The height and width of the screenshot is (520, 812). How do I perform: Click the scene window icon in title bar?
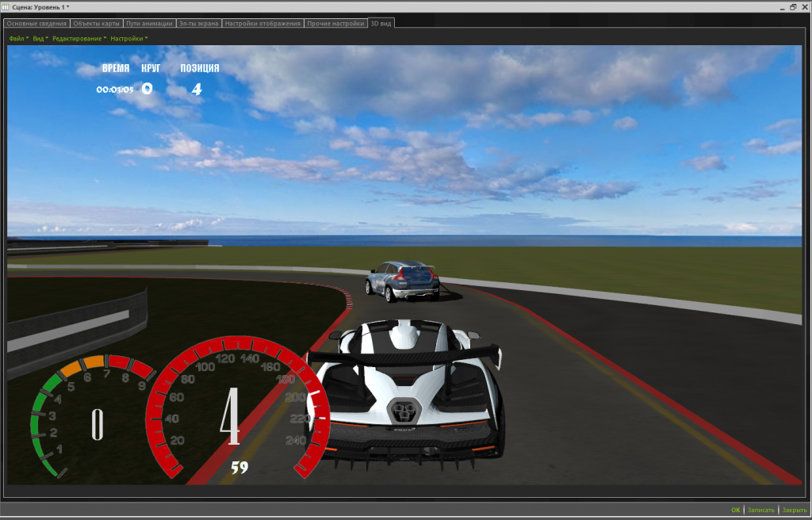tap(6, 6)
